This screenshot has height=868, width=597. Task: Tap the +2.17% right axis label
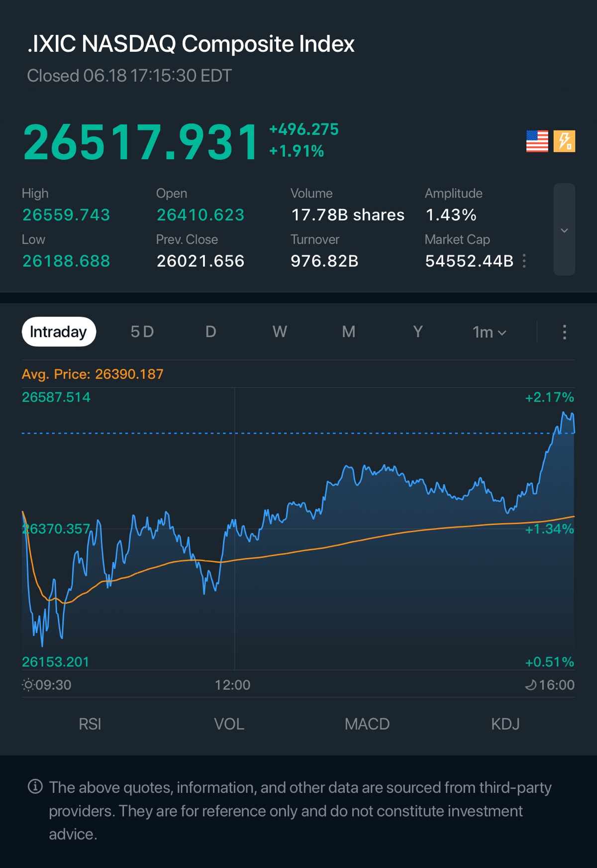550,397
